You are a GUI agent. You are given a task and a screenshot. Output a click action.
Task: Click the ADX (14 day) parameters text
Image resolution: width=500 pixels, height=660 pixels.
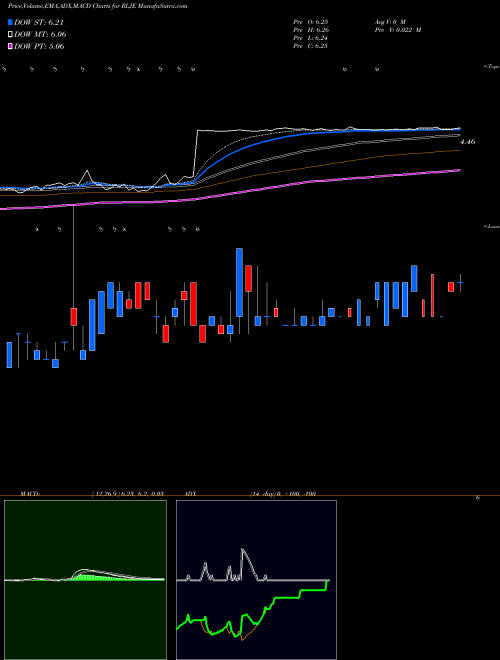tap(283, 494)
